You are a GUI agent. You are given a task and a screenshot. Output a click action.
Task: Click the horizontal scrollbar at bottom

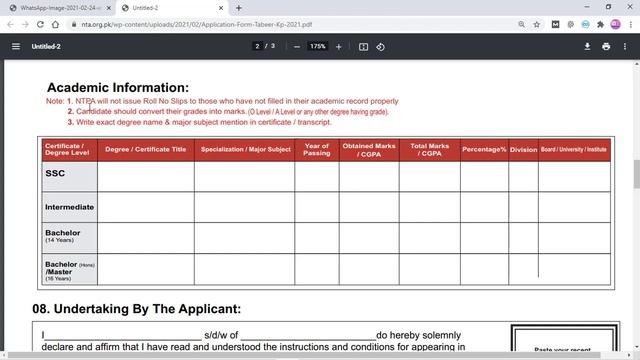[304, 355]
